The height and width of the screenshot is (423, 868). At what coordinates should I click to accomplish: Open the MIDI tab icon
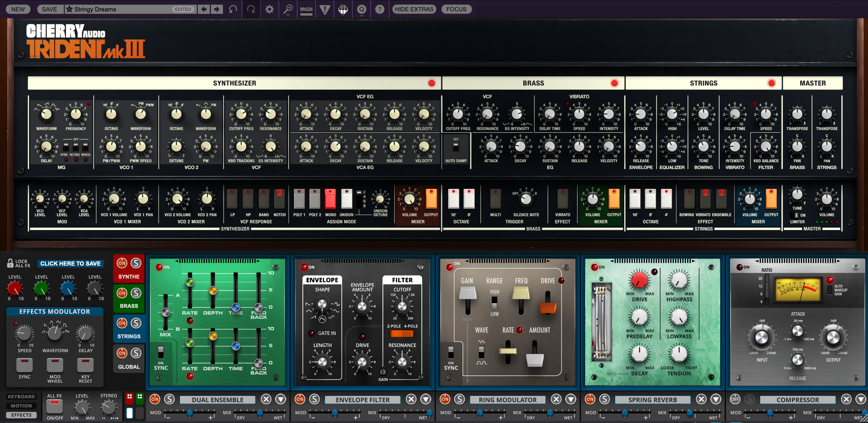pyautogui.click(x=306, y=9)
